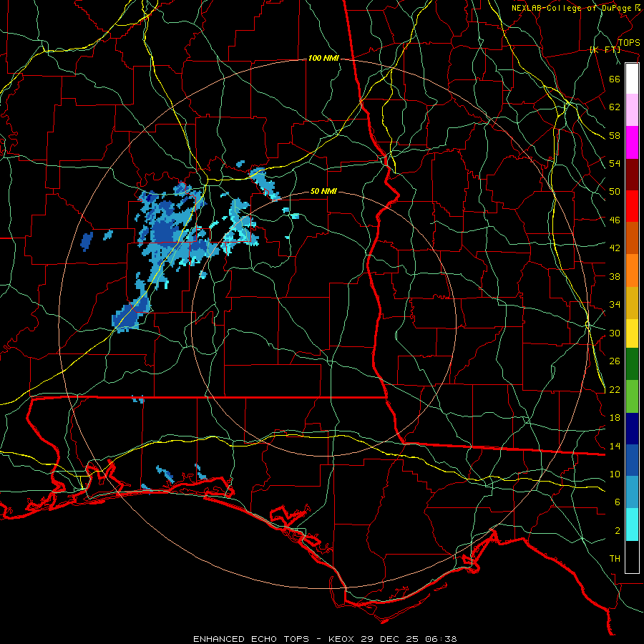The height and width of the screenshot is (644, 644).
Task: Click the legend value 62
Action: pos(615,107)
